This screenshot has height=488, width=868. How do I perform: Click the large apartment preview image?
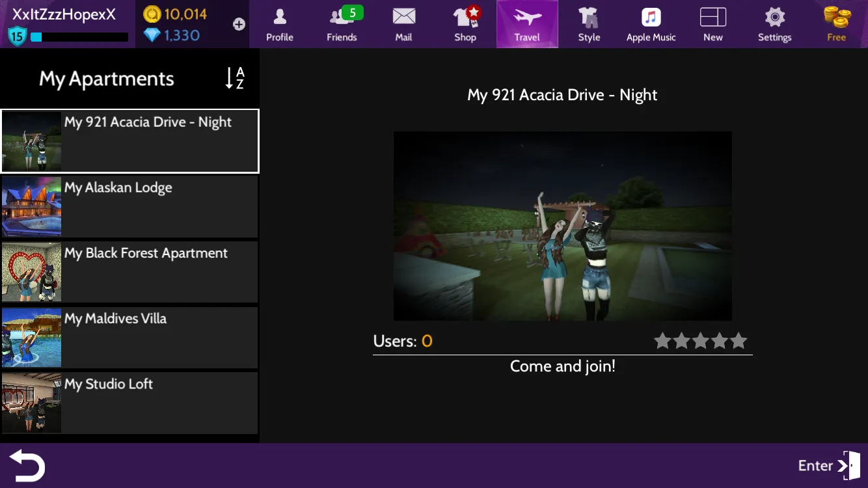tap(563, 226)
